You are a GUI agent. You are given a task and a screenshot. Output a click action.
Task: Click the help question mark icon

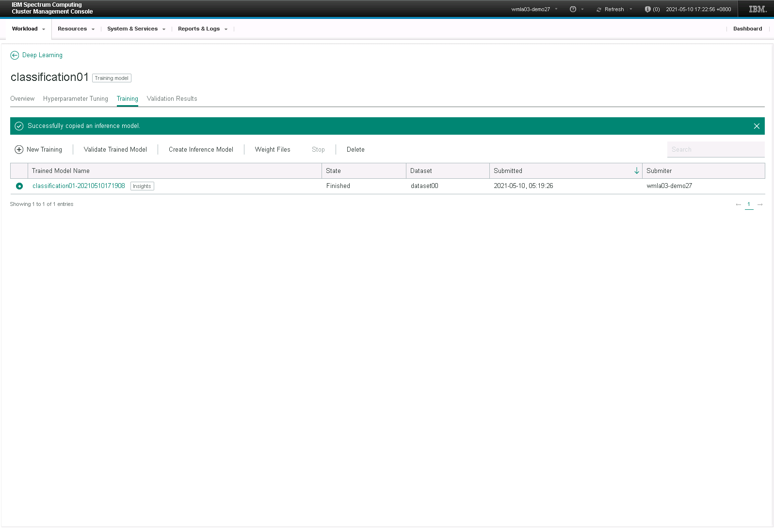pyautogui.click(x=573, y=9)
